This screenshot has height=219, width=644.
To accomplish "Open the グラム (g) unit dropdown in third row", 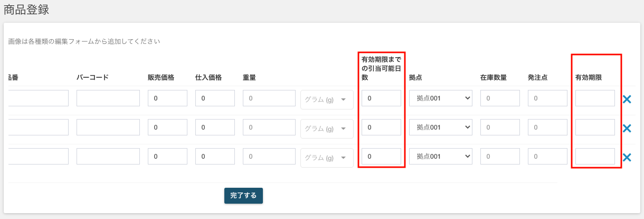I will pyautogui.click(x=327, y=158).
